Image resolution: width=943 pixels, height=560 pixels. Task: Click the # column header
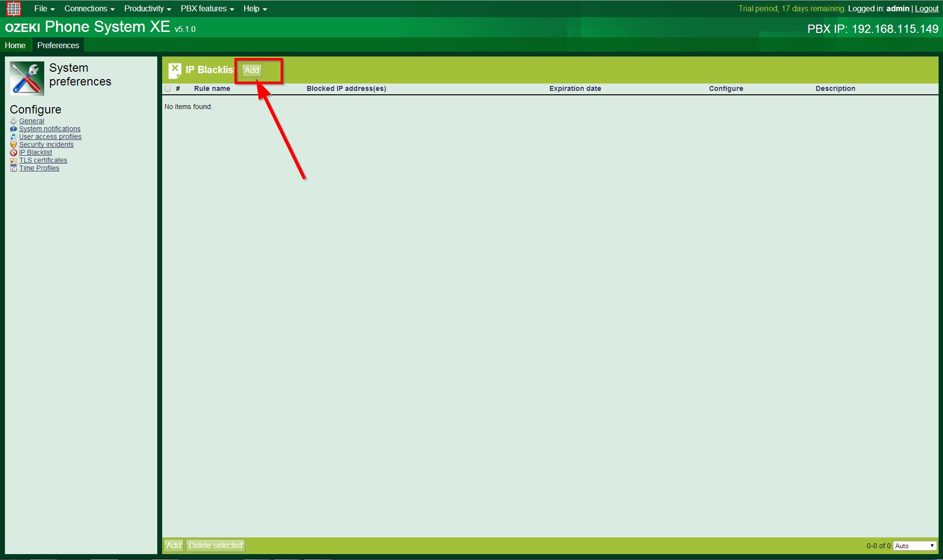(178, 89)
